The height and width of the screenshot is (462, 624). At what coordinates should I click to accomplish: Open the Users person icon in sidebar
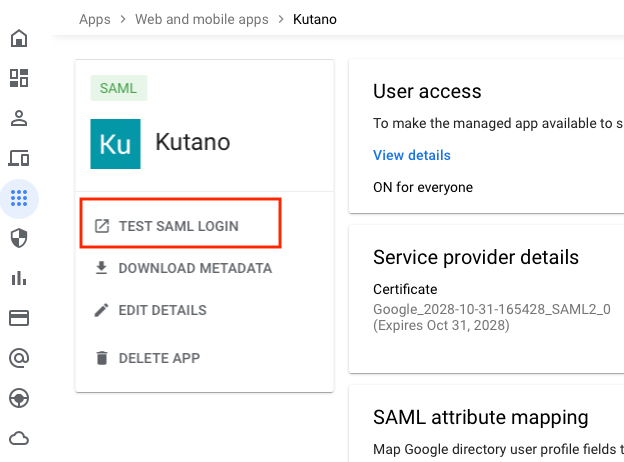coord(19,118)
